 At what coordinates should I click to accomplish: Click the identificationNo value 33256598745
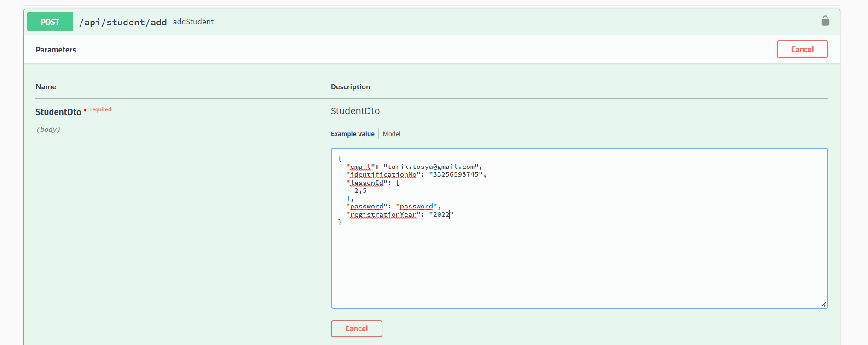(x=456, y=174)
